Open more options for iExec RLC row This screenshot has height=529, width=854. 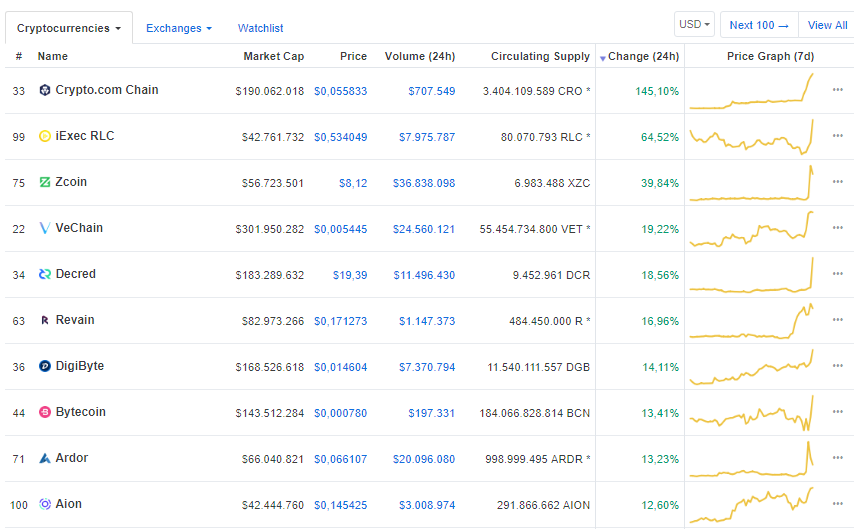(838, 135)
